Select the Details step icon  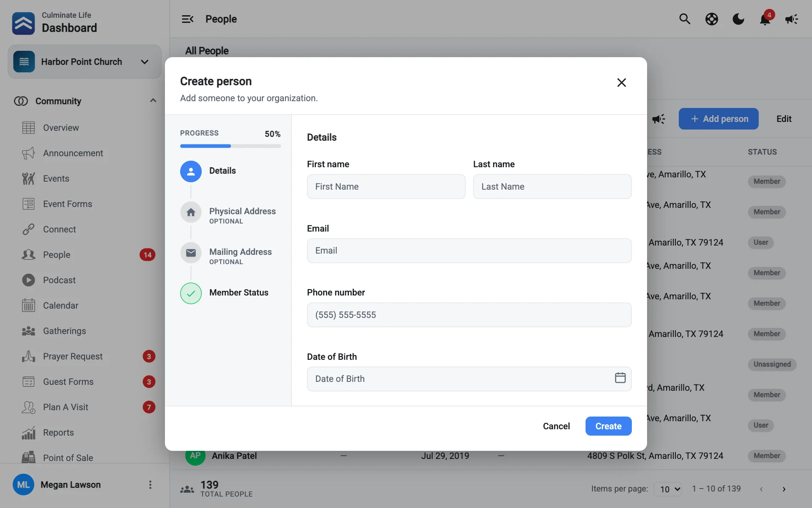click(191, 171)
